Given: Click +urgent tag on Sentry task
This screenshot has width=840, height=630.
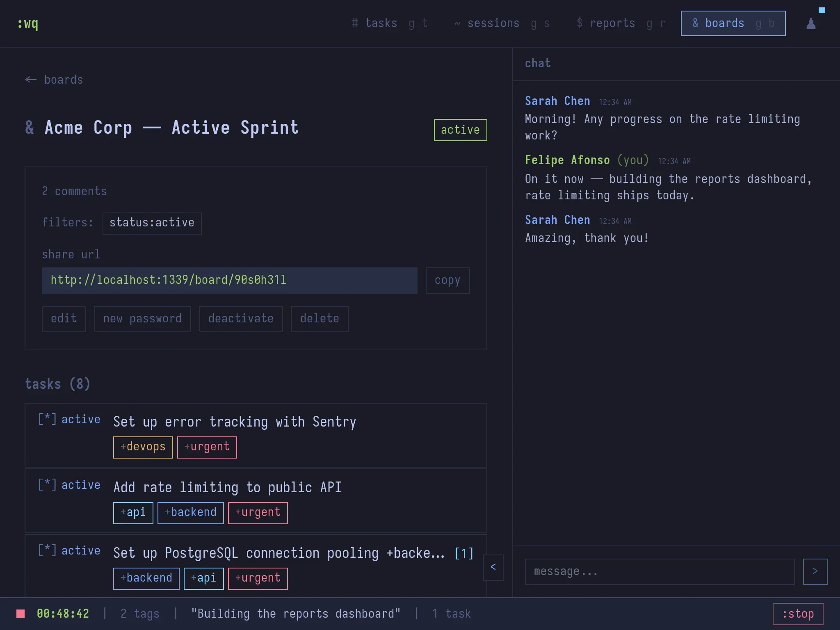Looking at the screenshot, I should [207, 447].
